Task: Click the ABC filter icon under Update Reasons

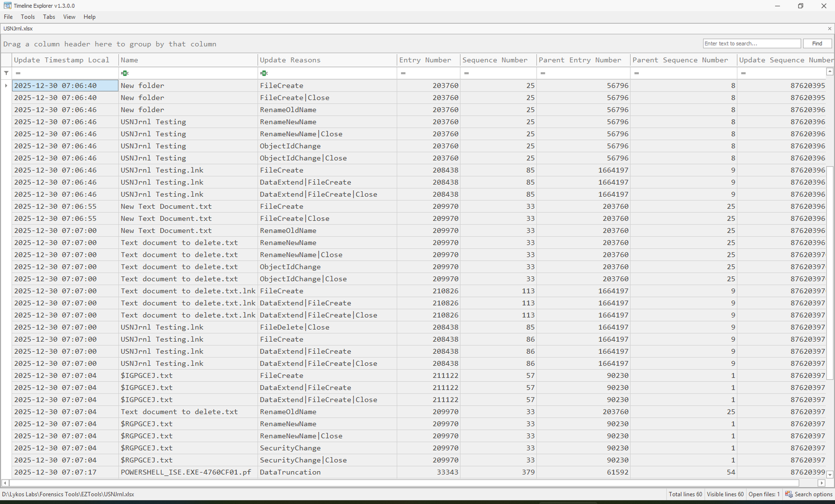Action: pos(264,73)
